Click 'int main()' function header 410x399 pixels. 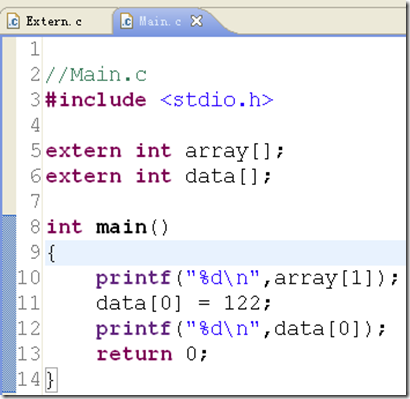tap(107, 227)
